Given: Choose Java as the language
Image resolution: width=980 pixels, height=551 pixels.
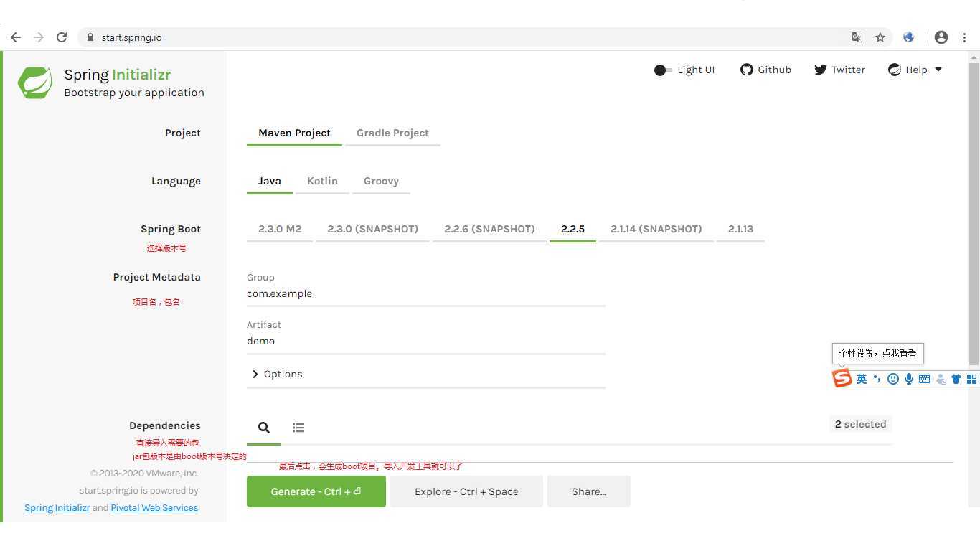Looking at the screenshot, I should point(270,181).
